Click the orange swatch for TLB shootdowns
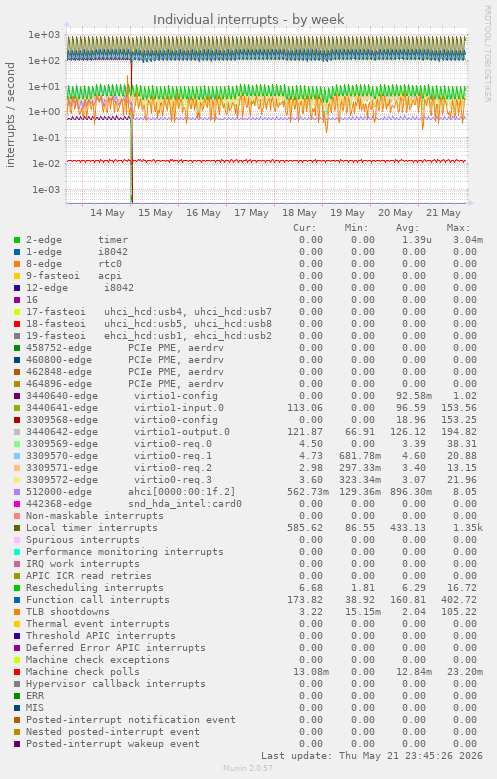Screen dimensions: 497x779 tap(17, 612)
